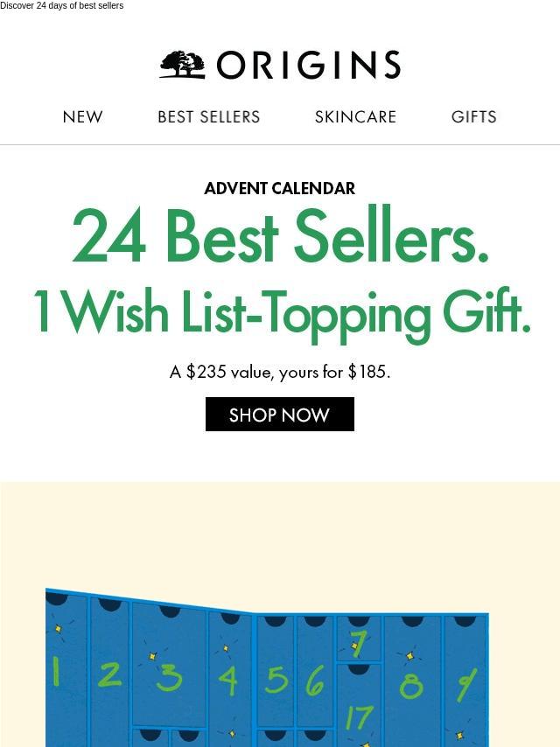This screenshot has width=560, height=747.
Task: Click the Origins tree logo icon
Action: [x=182, y=65]
